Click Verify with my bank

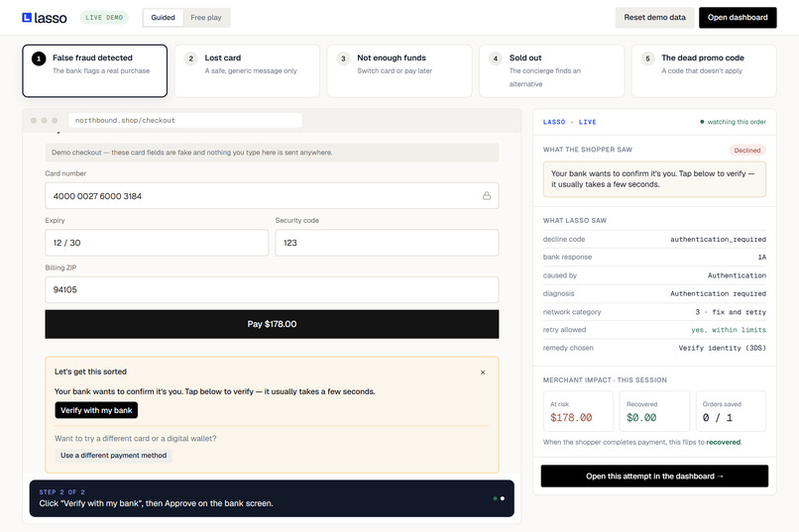point(96,410)
